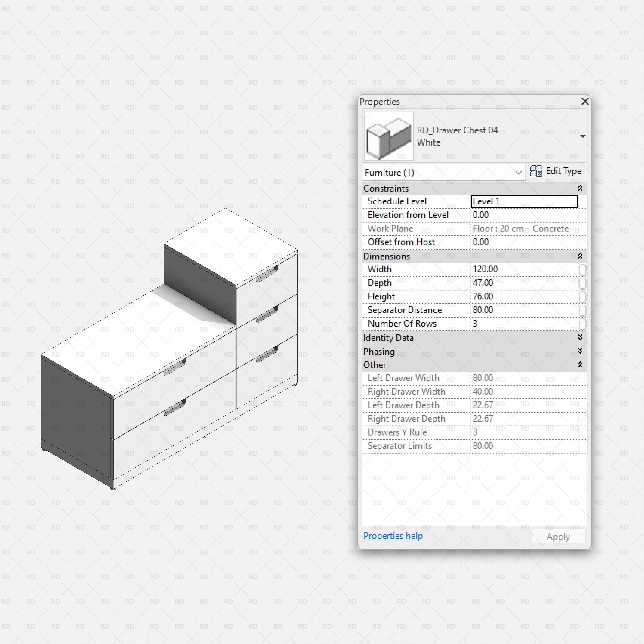Expand the Phasing section
Viewport: 644px width, 644px height.
coord(580,351)
